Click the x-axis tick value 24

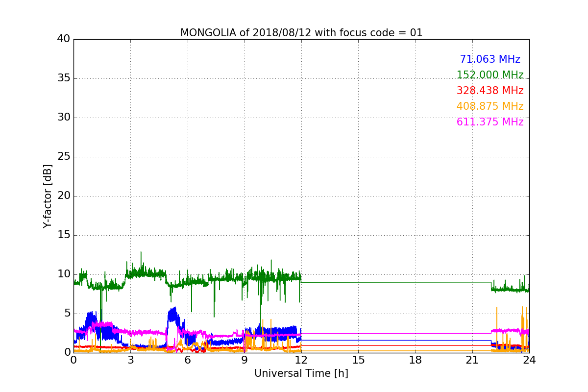click(x=529, y=360)
